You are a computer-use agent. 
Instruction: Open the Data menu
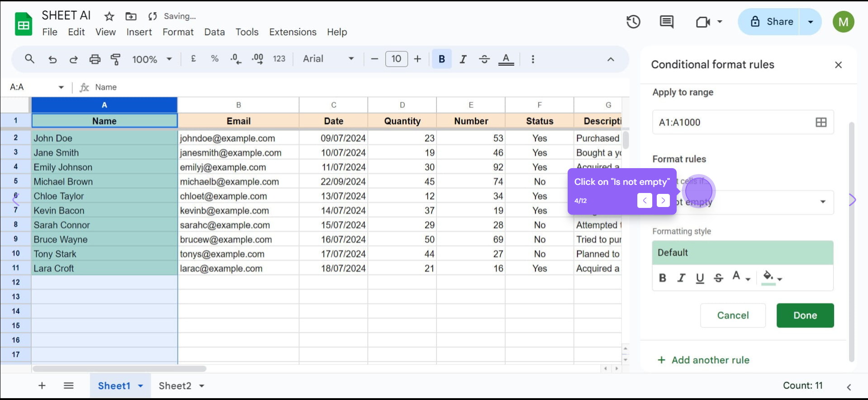pyautogui.click(x=214, y=32)
